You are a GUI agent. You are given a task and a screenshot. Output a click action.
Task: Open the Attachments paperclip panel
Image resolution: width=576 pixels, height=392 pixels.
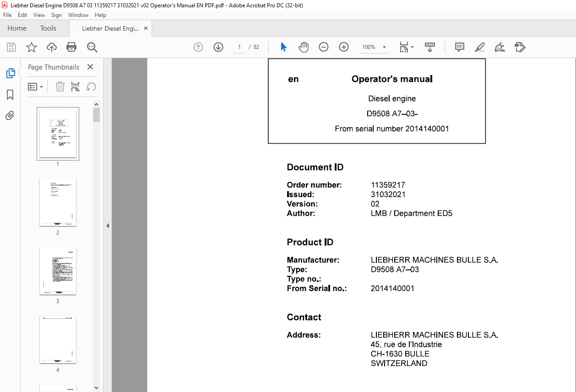(x=10, y=115)
